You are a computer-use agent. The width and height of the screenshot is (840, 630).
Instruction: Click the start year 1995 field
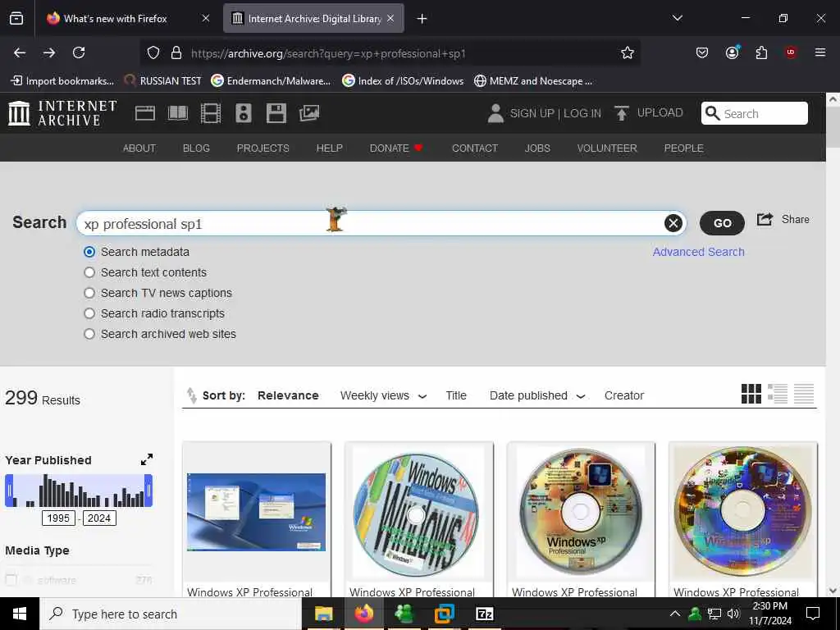tap(58, 518)
